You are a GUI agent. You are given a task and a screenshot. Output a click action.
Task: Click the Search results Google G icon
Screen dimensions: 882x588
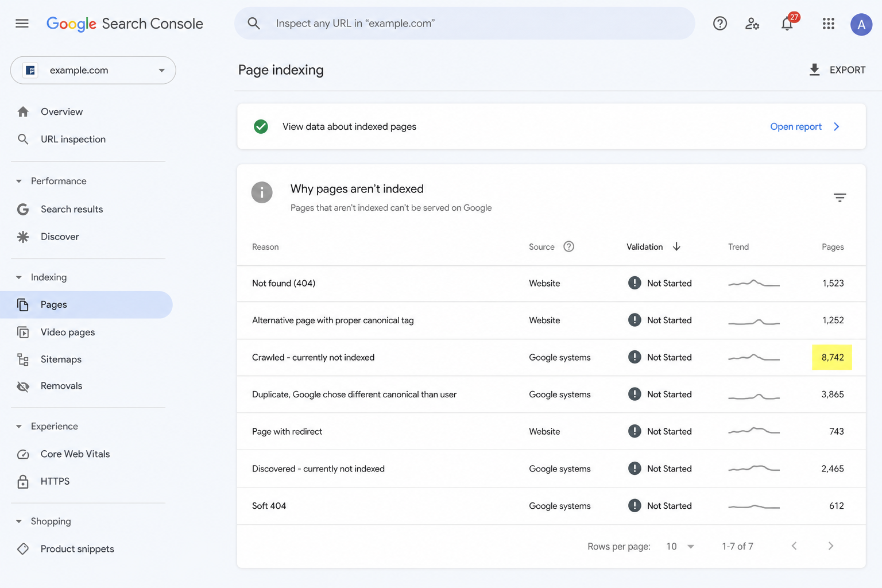click(x=23, y=209)
